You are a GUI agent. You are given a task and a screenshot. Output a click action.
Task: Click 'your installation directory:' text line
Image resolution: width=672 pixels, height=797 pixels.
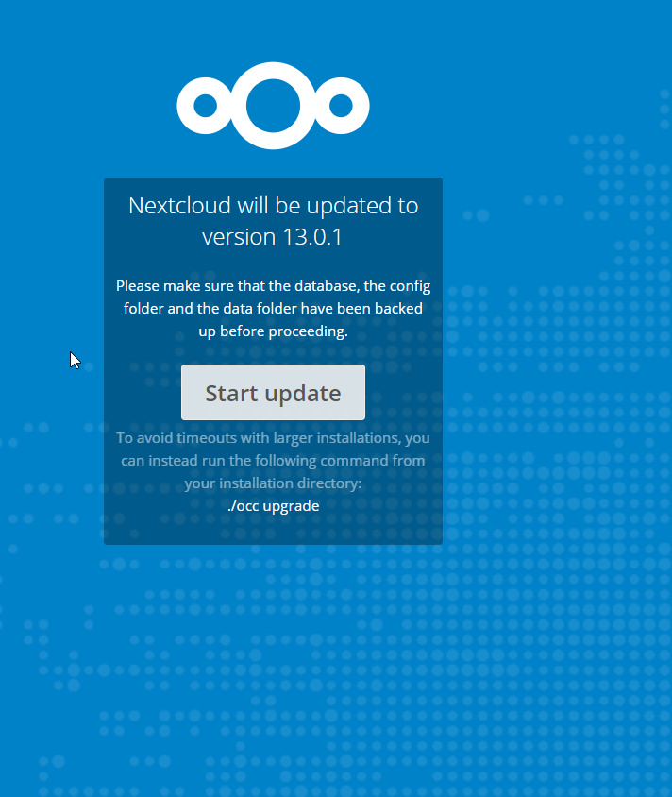[x=274, y=483]
